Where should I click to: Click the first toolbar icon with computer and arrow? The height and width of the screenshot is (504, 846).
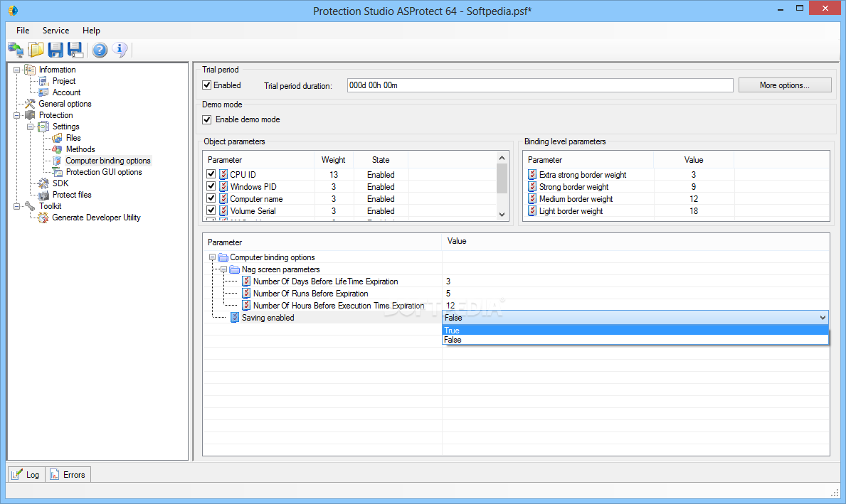click(x=16, y=50)
